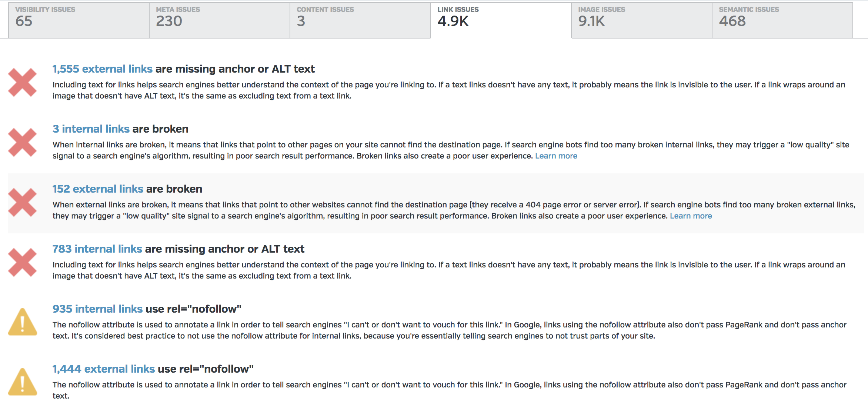
Task: Open the 3 internal links broken list
Action: (x=91, y=129)
